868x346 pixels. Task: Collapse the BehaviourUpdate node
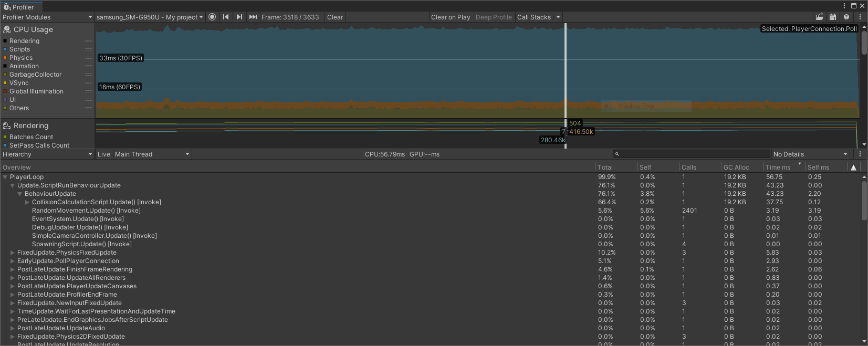(x=20, y=194)
